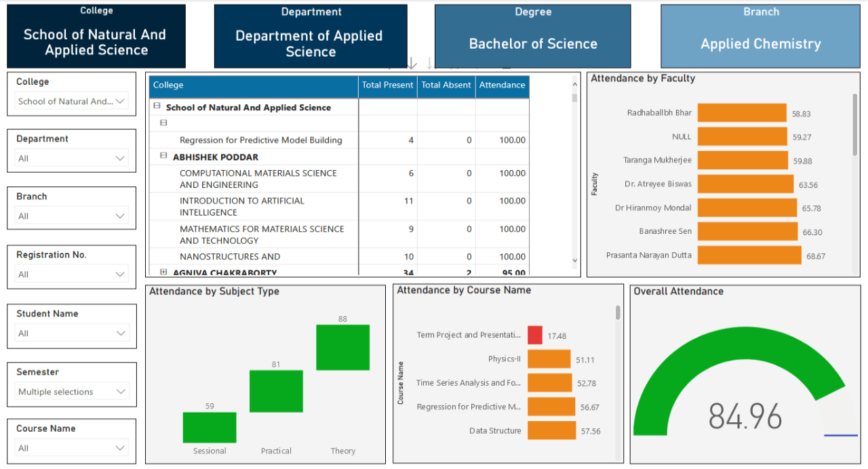Sort by the Attendance column header
The height and width of the screenshot is (469, 868).
pyautogui.click(x=502, y=85)
